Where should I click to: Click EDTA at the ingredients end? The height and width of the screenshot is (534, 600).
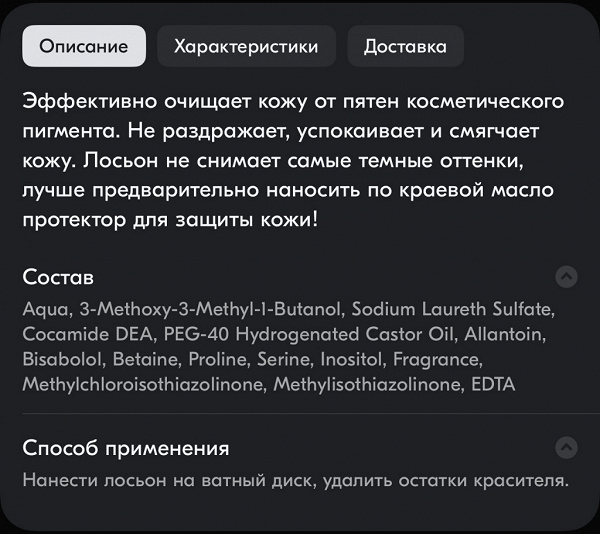click(493, 384)
